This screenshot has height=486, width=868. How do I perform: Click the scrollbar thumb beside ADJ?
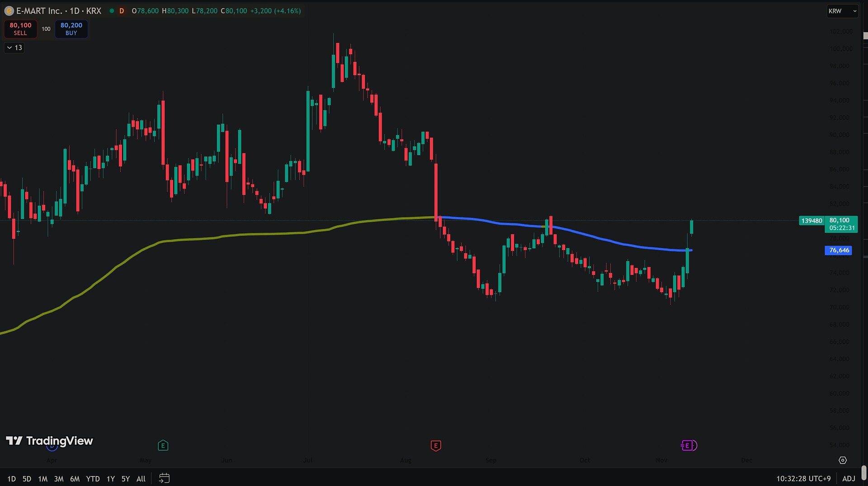tap(864, 473)
